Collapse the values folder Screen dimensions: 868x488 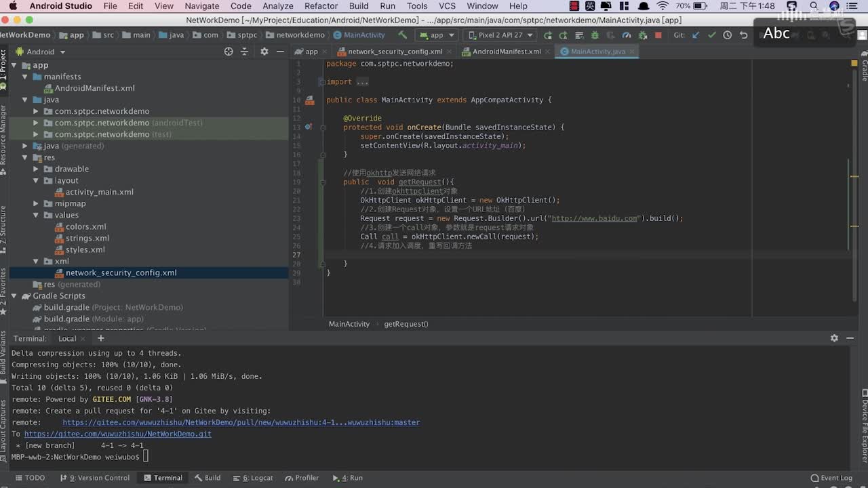coord(36,215)
